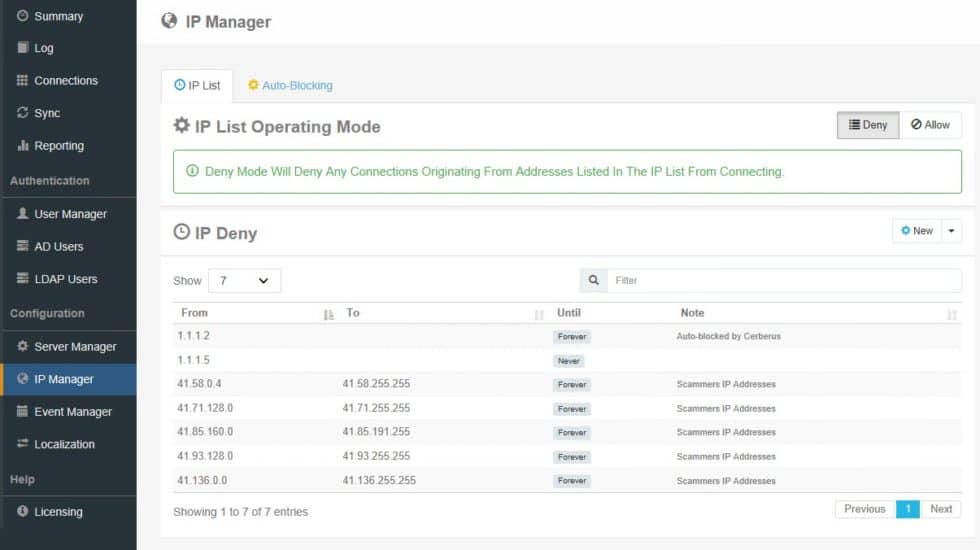This screenshot has width=980, height=550.
Task: Select the IP List tab
Action: click(197, 86)
